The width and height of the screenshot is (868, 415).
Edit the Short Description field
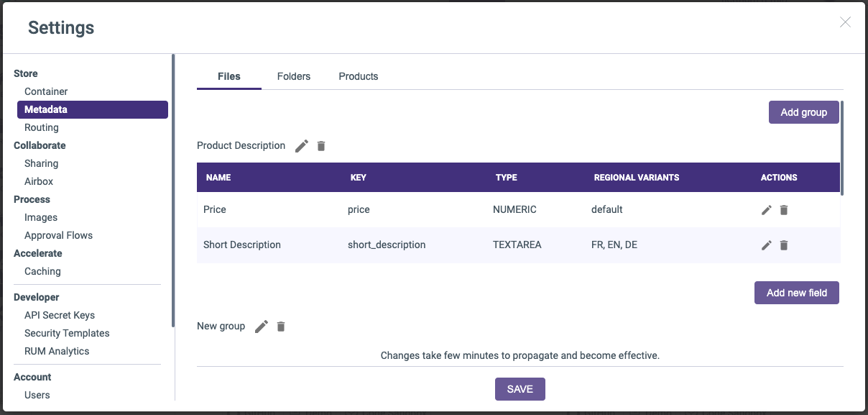[767, 245]
